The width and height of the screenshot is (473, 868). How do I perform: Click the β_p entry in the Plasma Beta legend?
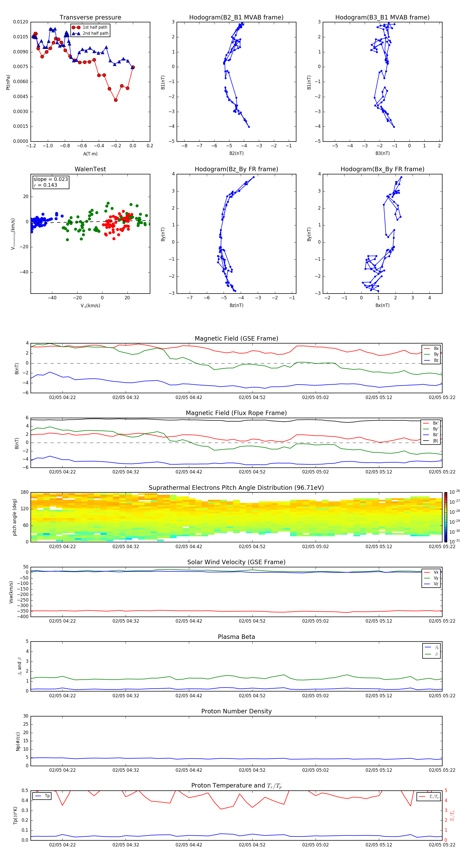pyautogui.click(x=431, y=647)
